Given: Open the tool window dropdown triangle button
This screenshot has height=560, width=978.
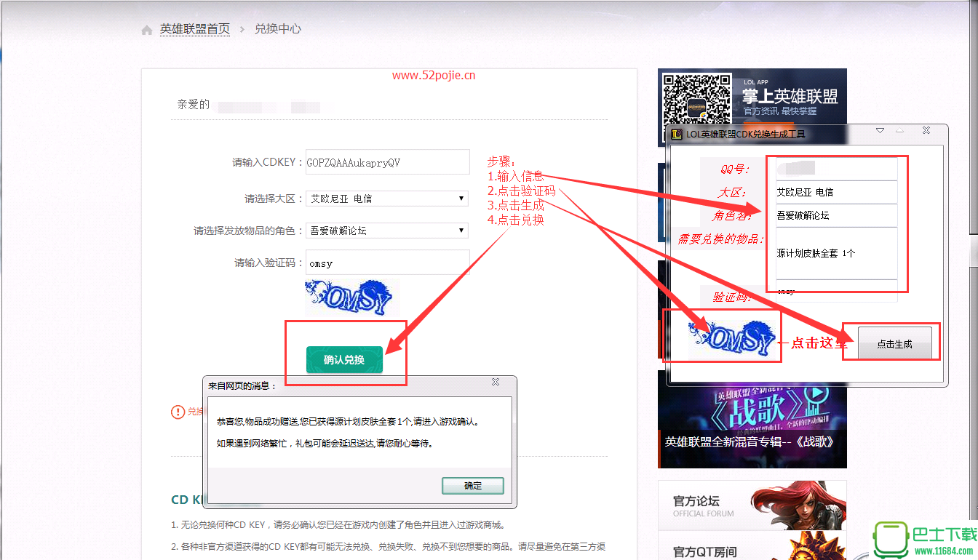Looking at the screenshot, I should click(880, 131).
